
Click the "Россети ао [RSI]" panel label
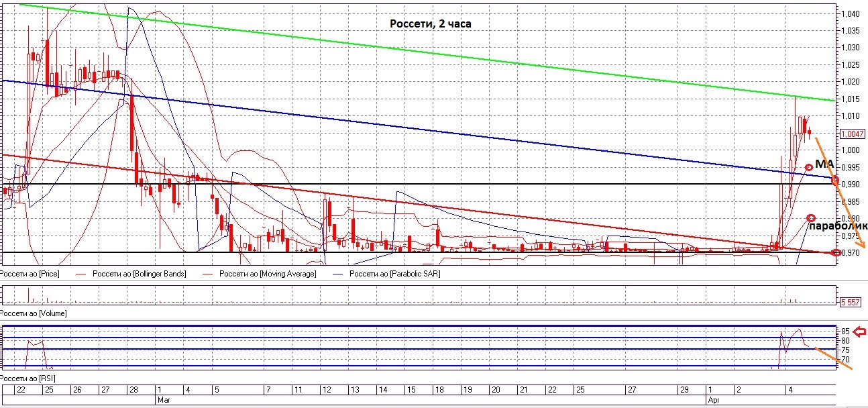pos(28,379)
